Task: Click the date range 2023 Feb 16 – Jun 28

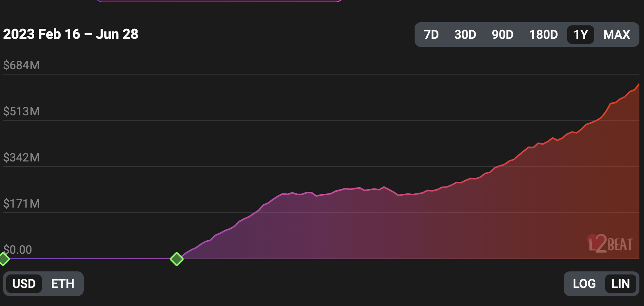Action: point(71,34)
